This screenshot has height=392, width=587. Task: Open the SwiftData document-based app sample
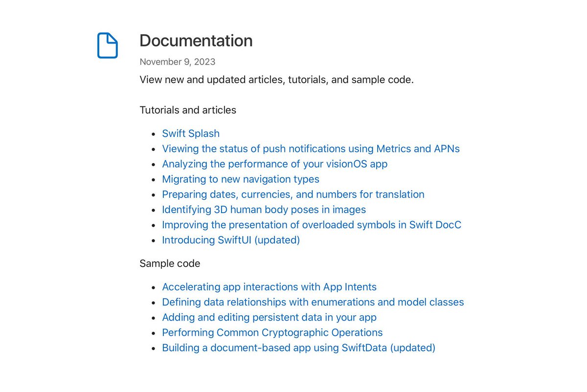[298, 347]
